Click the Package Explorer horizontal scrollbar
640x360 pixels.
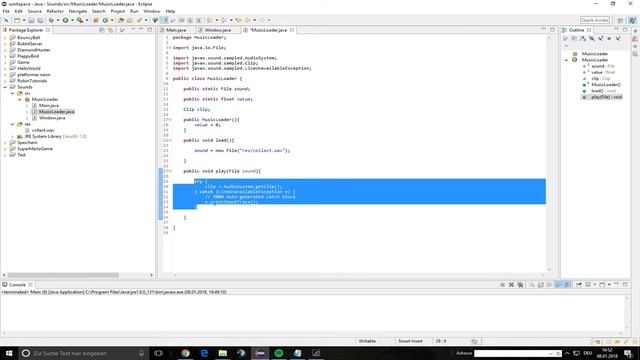pyautogui.click(x=63, y=275)
